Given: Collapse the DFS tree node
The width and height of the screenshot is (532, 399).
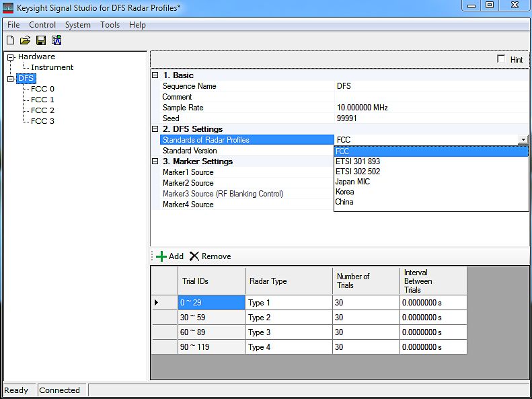Looking at the screenshot, I should (x=11, y=79).
